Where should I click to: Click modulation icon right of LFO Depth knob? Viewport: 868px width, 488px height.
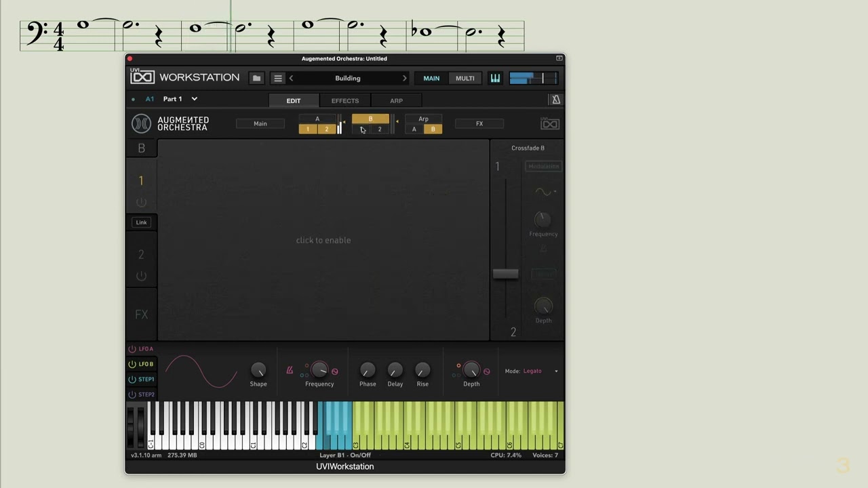click(x=486, y=371)
